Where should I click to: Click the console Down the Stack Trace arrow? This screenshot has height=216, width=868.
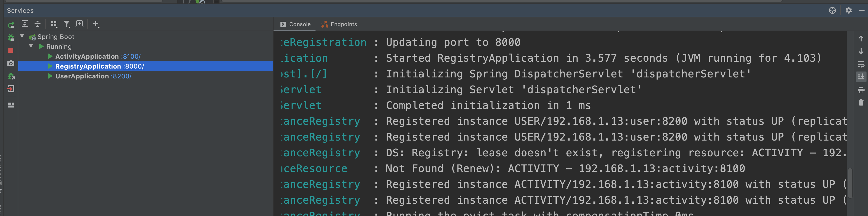[x=861, y=52]
